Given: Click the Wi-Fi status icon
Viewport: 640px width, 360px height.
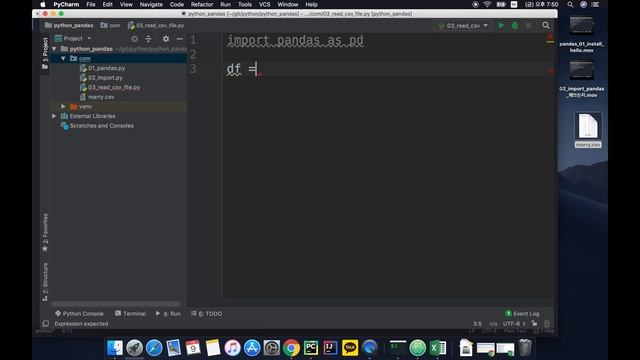Looking at the screenshot, I should 487,4.
